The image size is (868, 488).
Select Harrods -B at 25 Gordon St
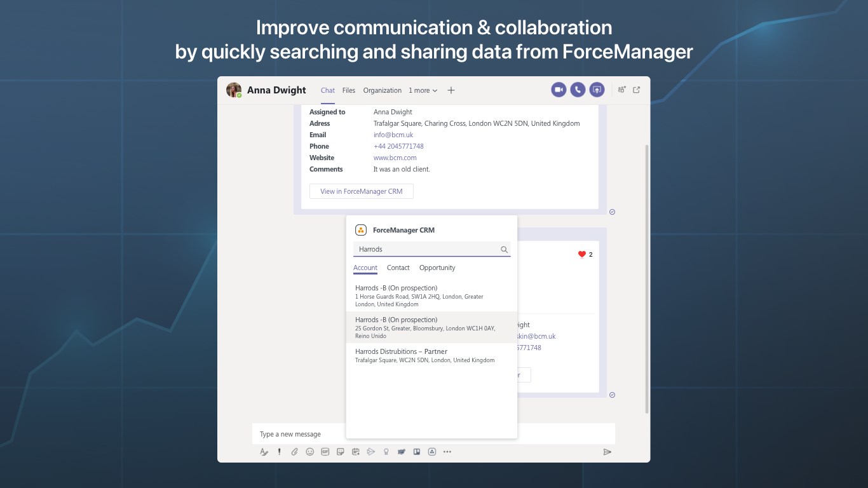click(x=431, y=327)
